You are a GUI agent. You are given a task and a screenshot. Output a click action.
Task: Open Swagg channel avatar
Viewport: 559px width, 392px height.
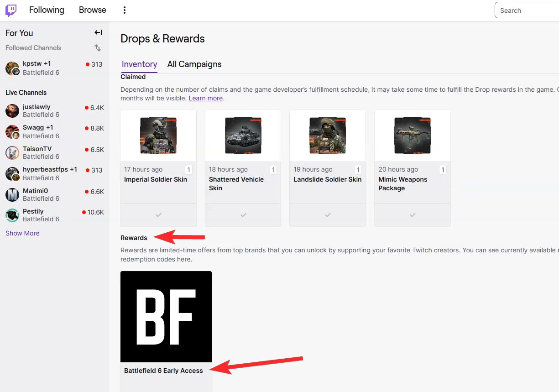click(12, 132)
